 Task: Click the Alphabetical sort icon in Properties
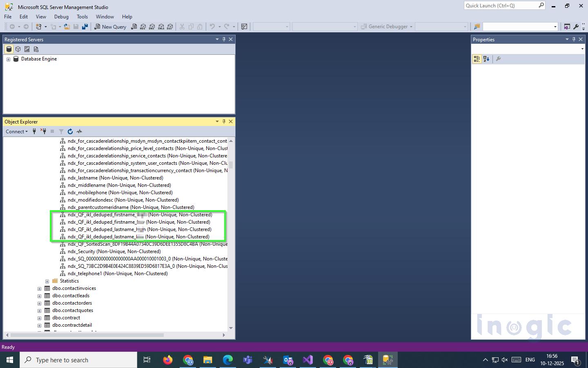(486, 59)
